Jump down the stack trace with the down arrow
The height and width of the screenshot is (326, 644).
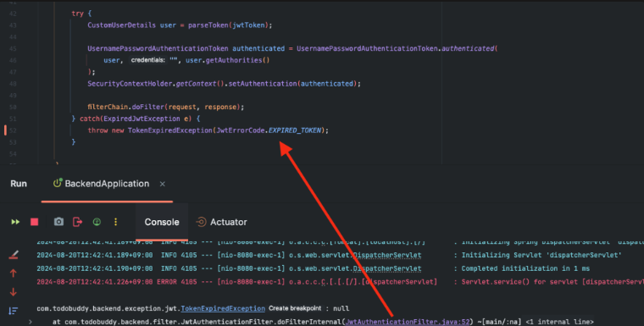[14, 292]
